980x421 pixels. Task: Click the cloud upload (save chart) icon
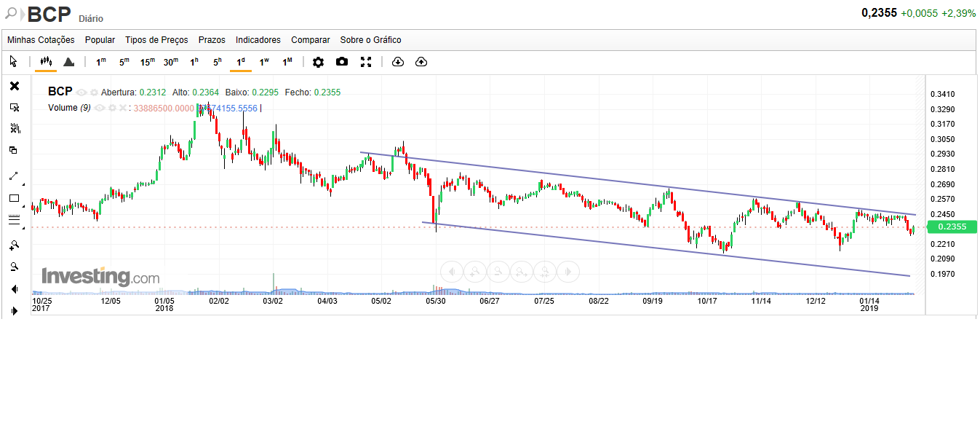(x=421, y=62)
